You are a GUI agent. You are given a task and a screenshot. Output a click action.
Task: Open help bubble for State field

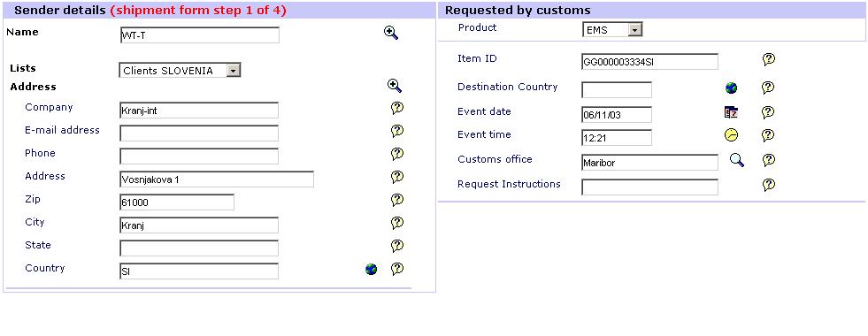click(x=397, y=246)
